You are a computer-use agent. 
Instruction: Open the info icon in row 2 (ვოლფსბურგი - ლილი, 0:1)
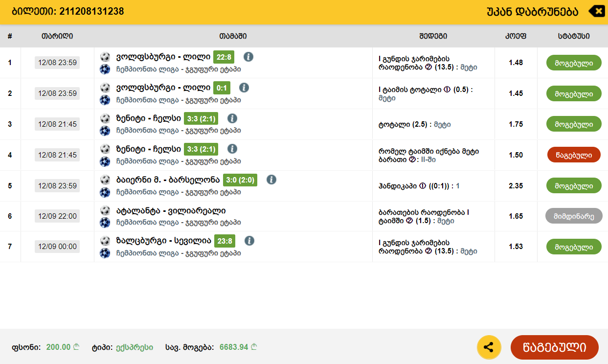(244, 88)
